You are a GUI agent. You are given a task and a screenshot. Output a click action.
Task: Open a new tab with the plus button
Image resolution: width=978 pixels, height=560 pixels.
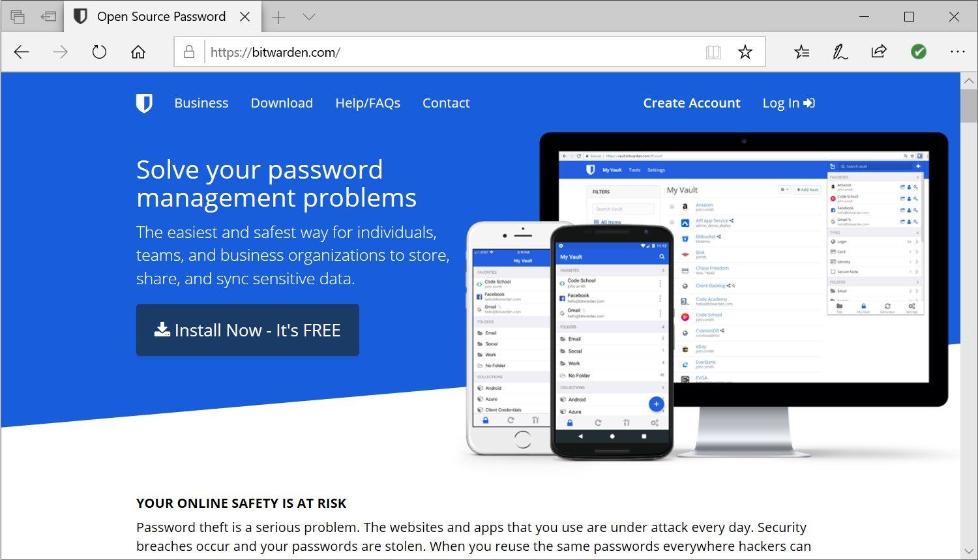coord(278,17)
